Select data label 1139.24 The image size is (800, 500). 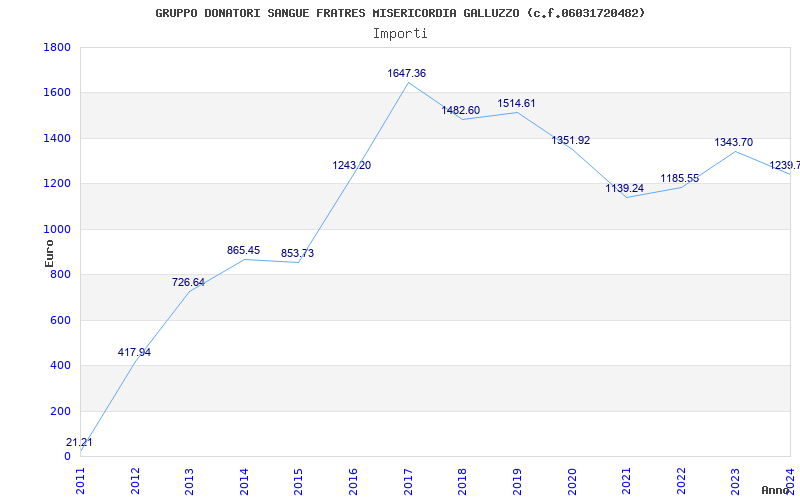click(x=624, y=188)
